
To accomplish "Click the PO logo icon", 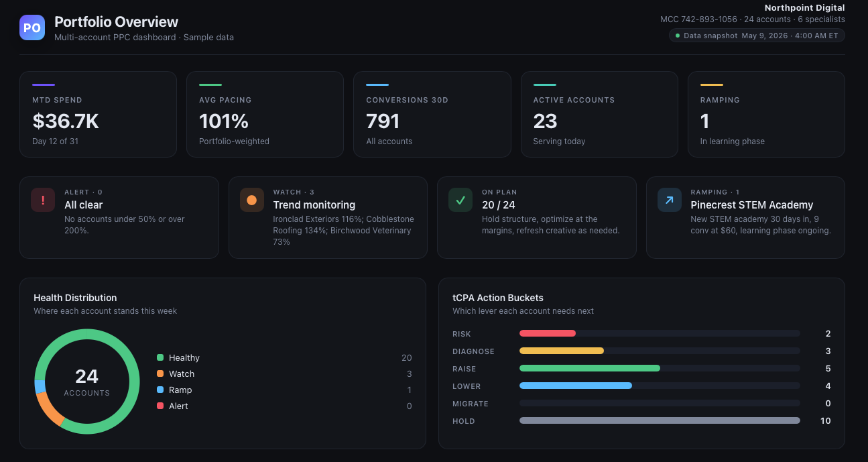I will pyautogui.click(x=32, y=27).
